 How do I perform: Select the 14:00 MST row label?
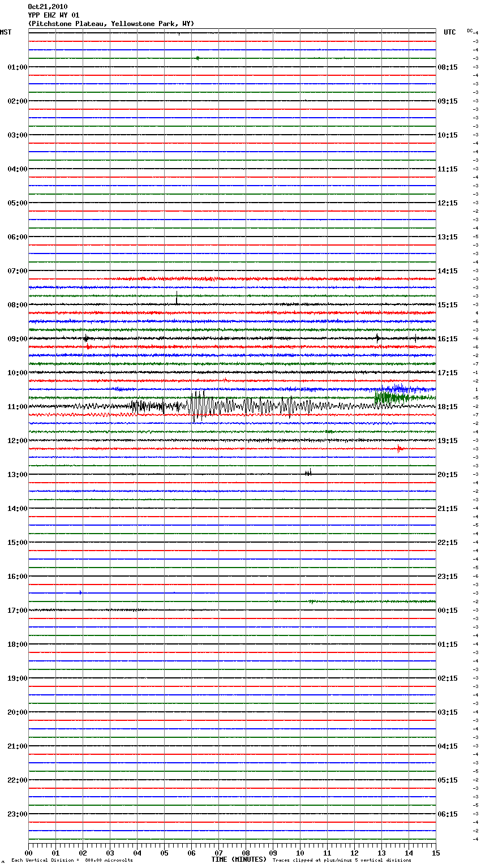(18, 509)
